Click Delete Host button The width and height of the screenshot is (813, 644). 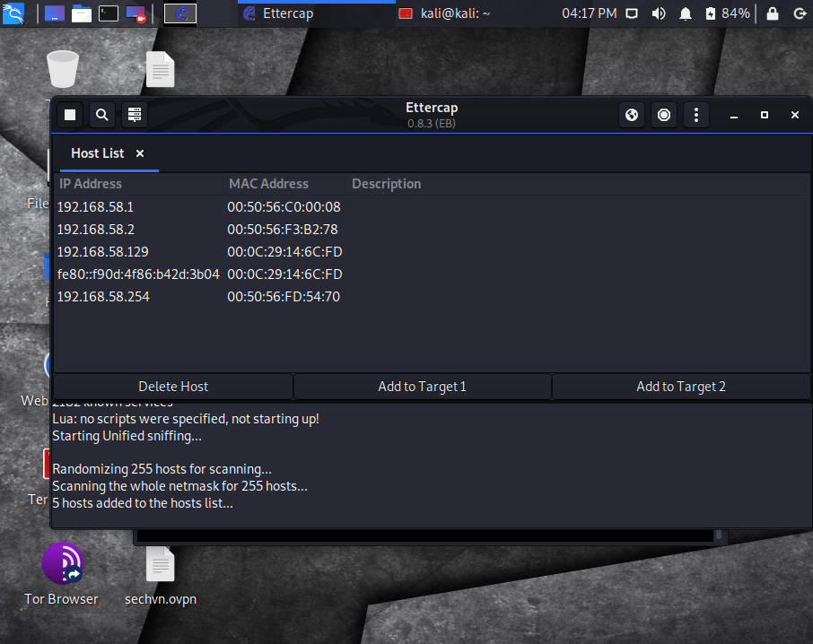pyautogui.click(x=173, y=387)
